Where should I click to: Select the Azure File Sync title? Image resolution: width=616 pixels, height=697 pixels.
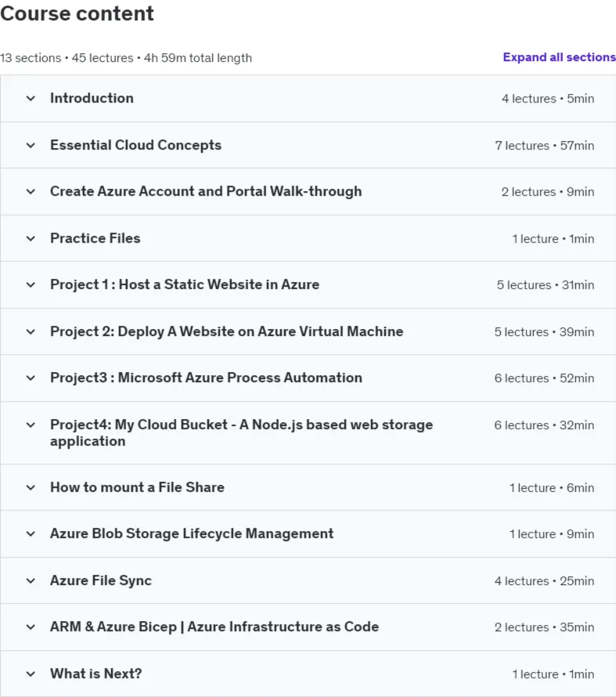[x=101, y=580]
